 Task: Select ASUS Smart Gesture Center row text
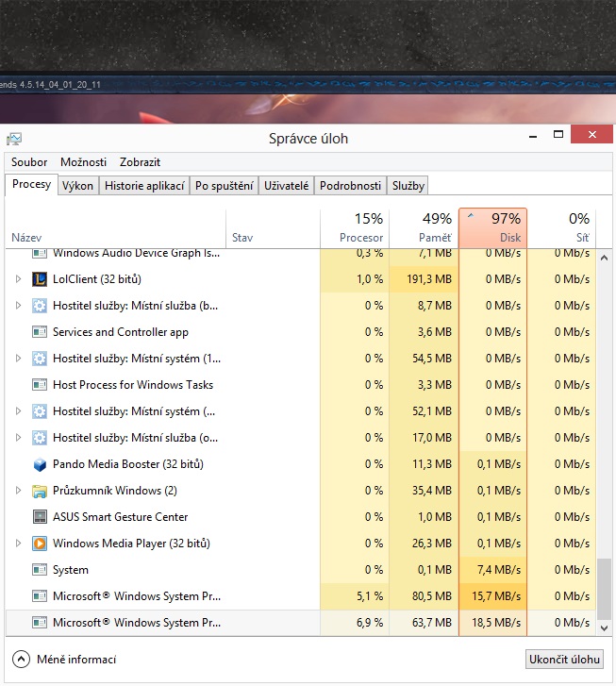[121, 517]
